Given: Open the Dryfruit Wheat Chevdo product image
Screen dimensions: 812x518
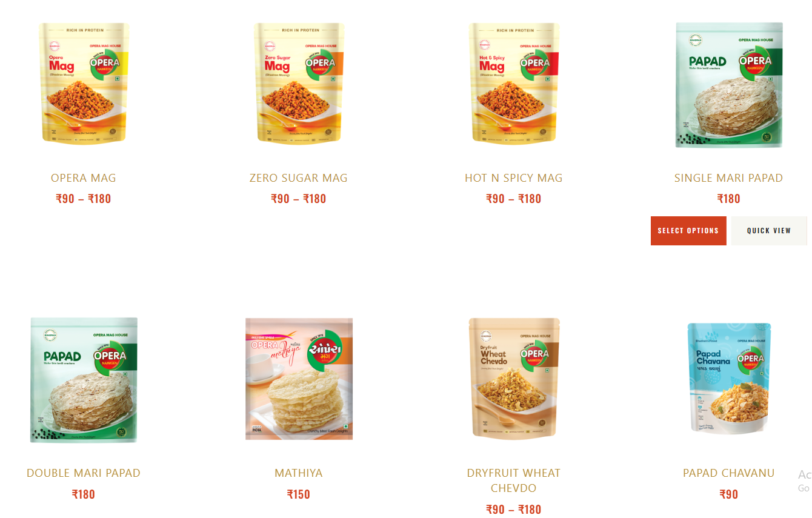Looking at the screenshot, I should (514, 379).
